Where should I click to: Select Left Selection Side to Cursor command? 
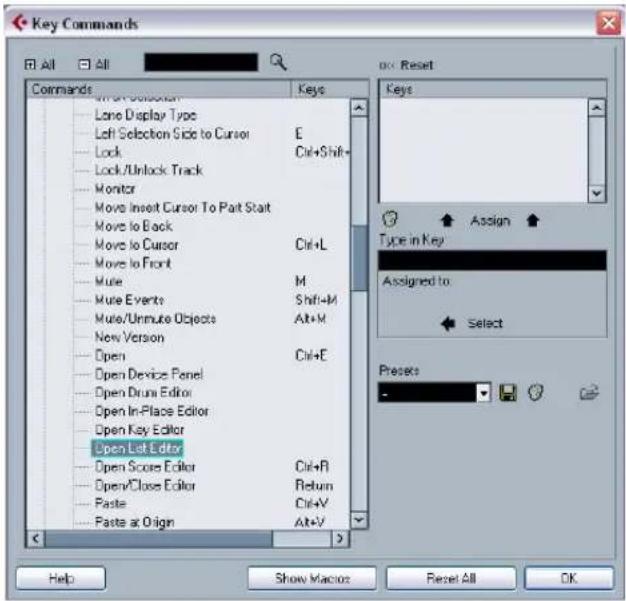tap(172, 133)
